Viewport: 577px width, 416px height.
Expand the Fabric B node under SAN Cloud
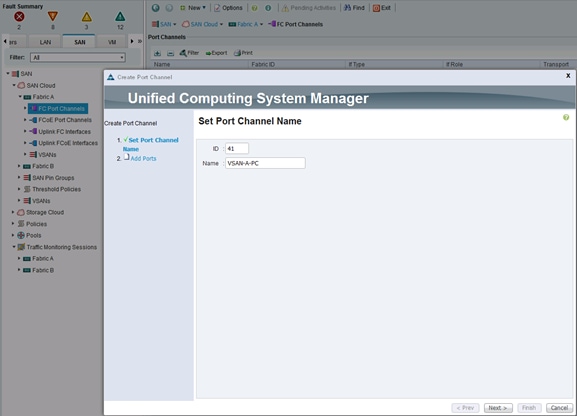pos(19,166)
